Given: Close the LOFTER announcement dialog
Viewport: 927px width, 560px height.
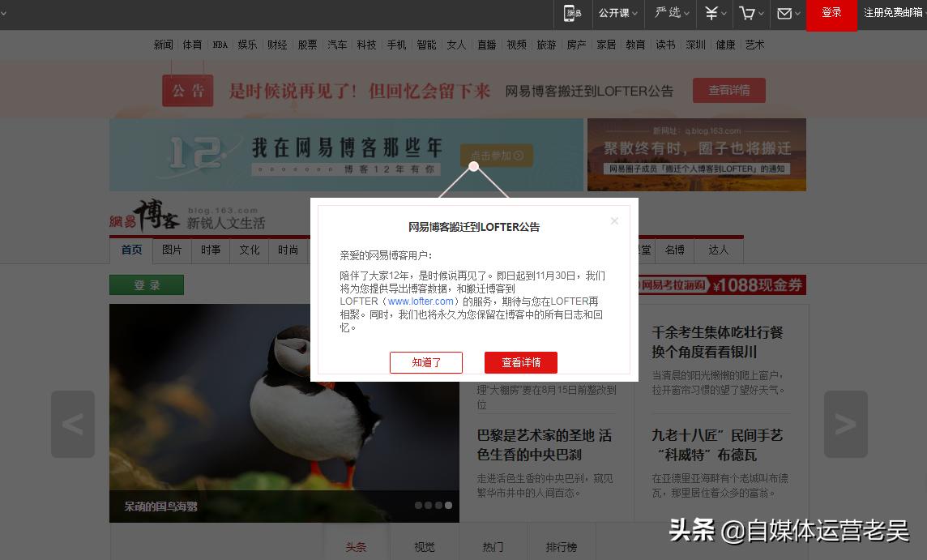Looking at the screenshot, I should (614, 220).
